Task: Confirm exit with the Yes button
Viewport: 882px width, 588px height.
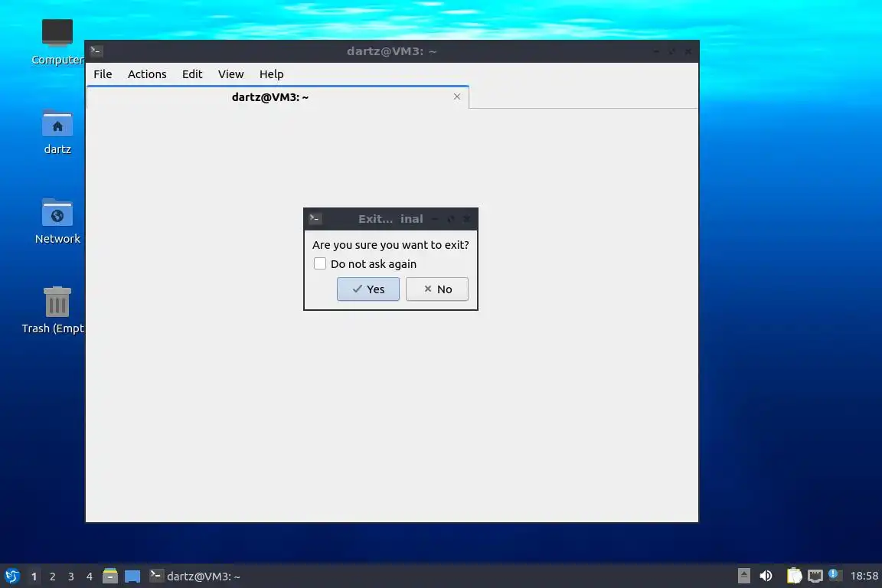Action: pyautogui.click(x=367, y=289)
